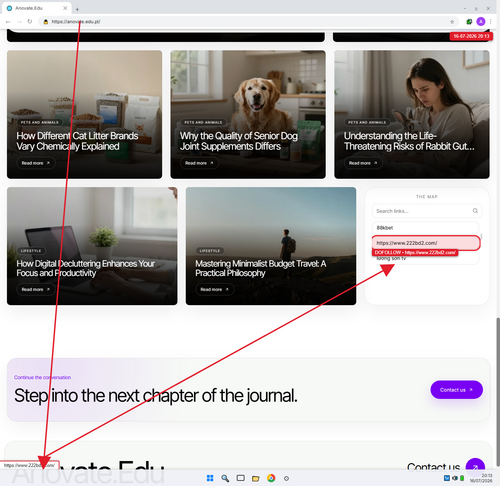Click the round purple arrow footer button

[x=475, y=464]
